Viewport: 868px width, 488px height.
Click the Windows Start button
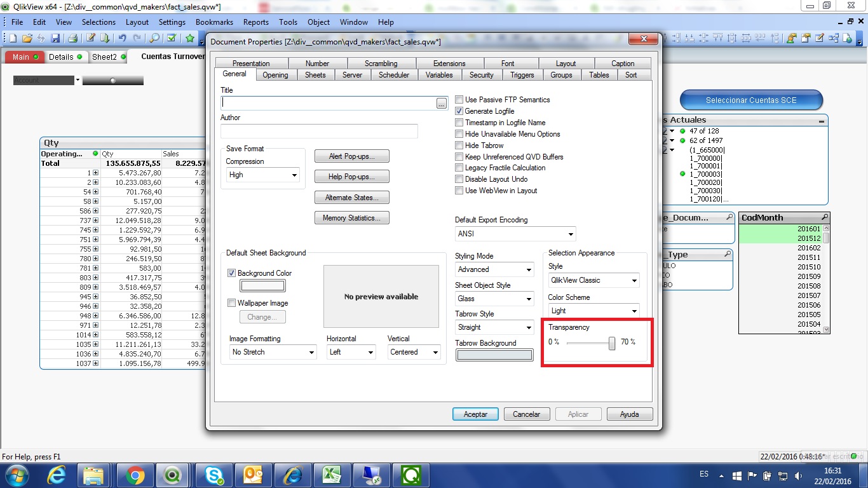tap(17, 475)
